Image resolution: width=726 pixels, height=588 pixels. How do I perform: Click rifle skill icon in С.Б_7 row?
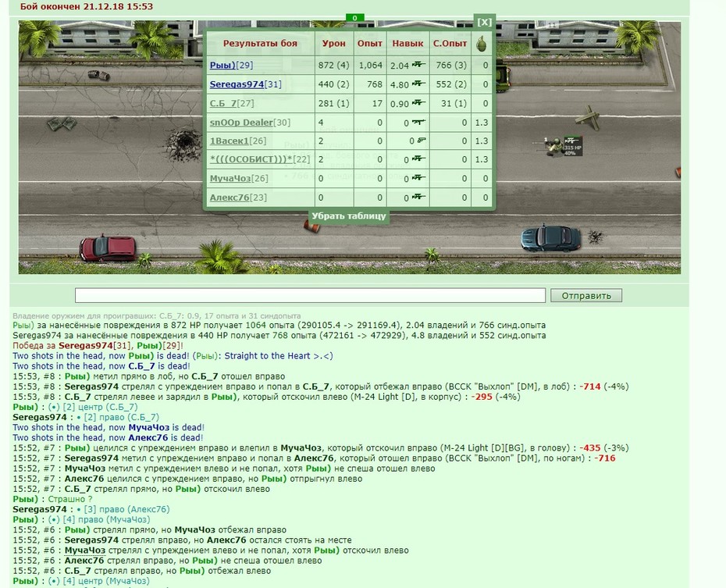(418, 103)
